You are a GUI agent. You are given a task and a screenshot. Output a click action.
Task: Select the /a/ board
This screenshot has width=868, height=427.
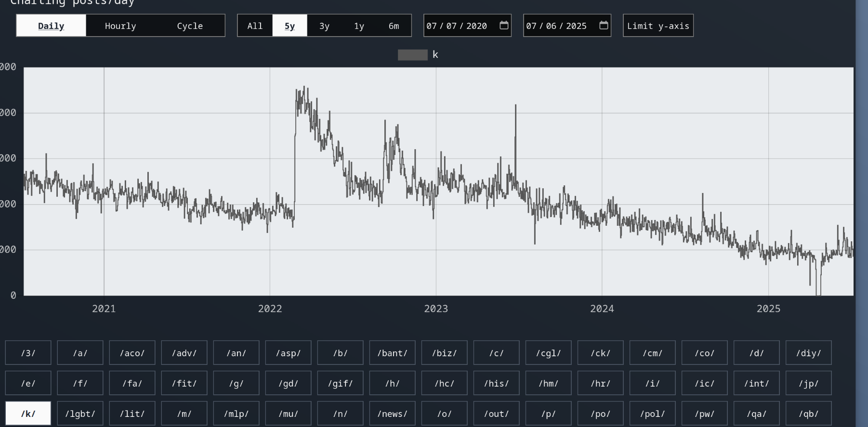click(x=80, y=353)
